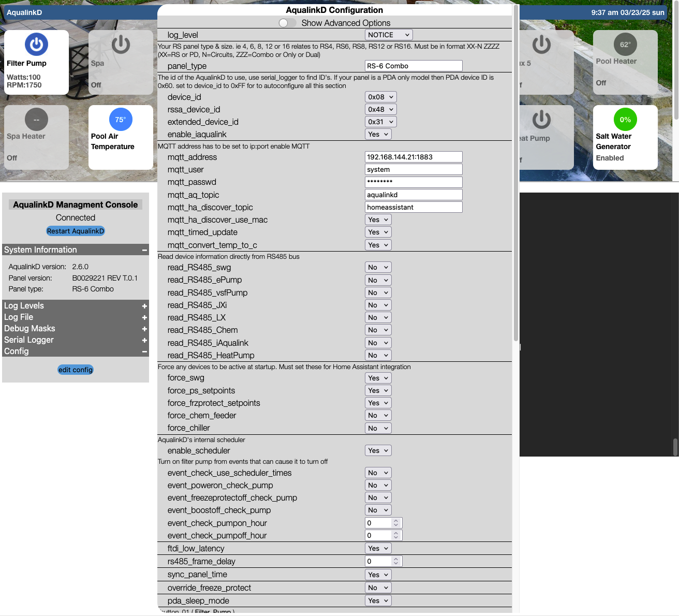Open the read_RS485_Chem dropdown
Viewport: 679px width, 616px height.
(378, 330)
